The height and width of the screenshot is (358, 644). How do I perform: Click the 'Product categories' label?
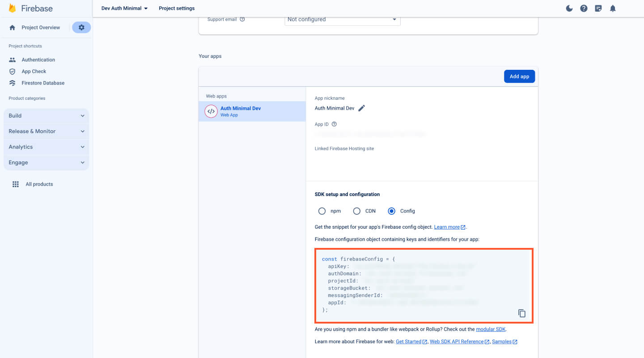[27, 98]
